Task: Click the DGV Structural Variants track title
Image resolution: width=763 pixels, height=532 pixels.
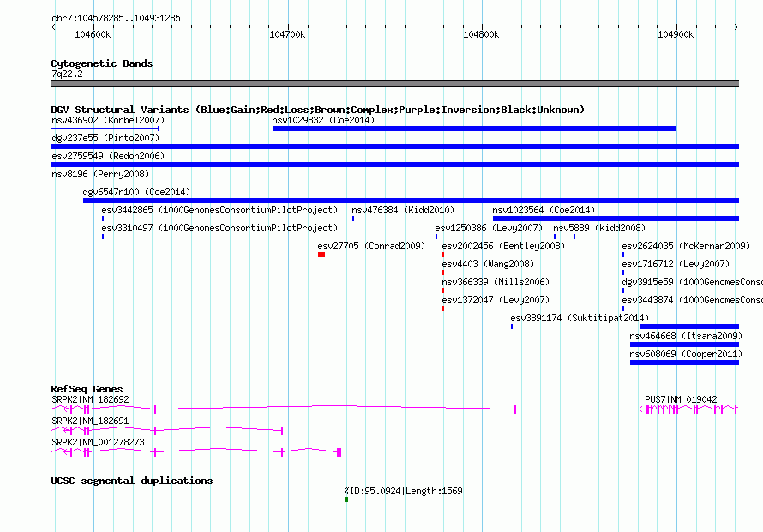Action: pos(318,110)
